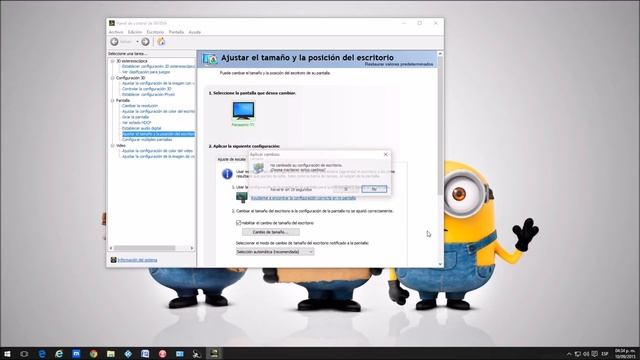640x360 pixels.
Task: Click up arrow of main panel scrollbar
Action: 440,53
